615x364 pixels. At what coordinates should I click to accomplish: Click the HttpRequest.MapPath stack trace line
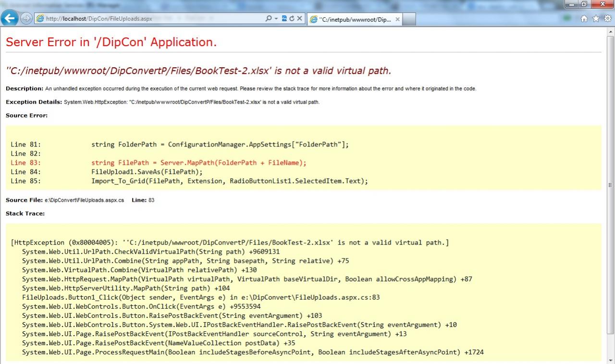coord(247,279)
